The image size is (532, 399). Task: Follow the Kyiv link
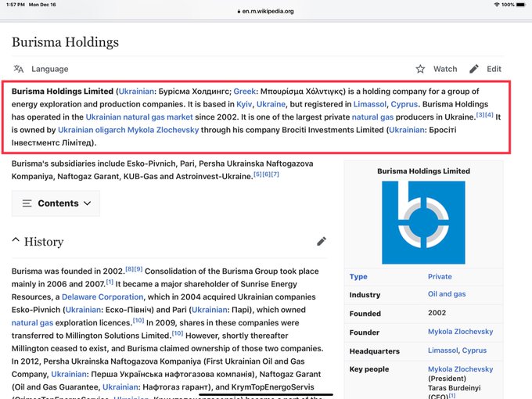[244, 104]
